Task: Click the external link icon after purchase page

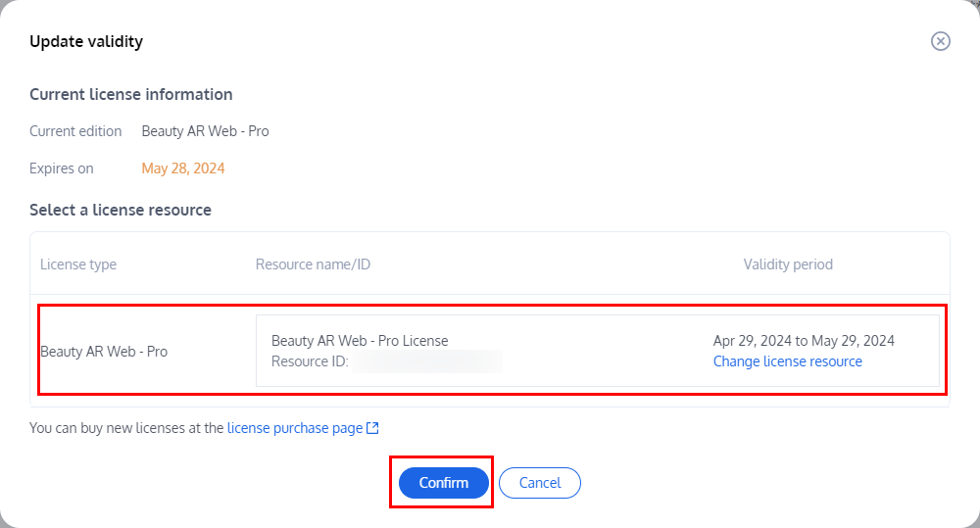Action: [x=372, y=428]
